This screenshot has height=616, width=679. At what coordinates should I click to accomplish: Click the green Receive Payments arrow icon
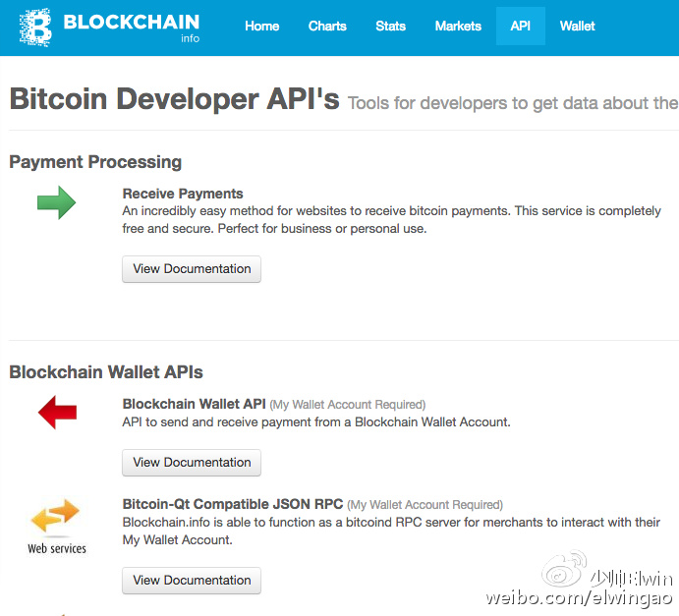(57, 203)
